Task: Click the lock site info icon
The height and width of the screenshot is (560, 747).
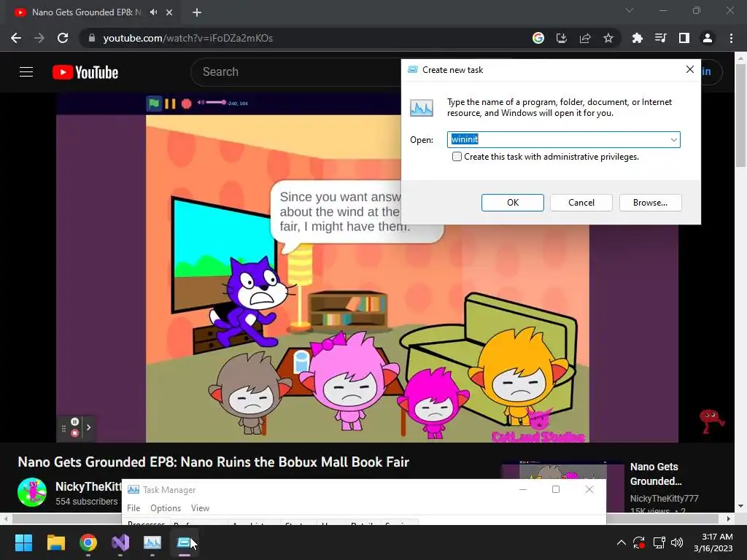Action: tap(91, 38)
